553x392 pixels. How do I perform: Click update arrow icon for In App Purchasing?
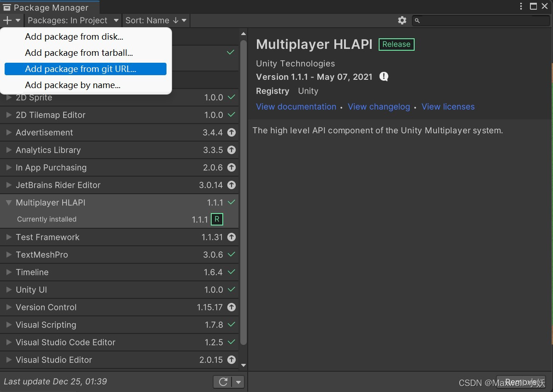coord(232,167)
